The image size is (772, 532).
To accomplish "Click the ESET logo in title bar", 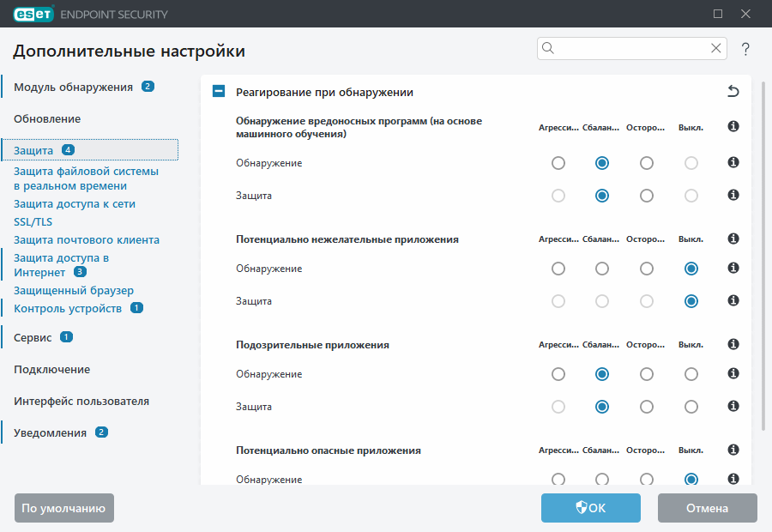I will tap(33, 14).
